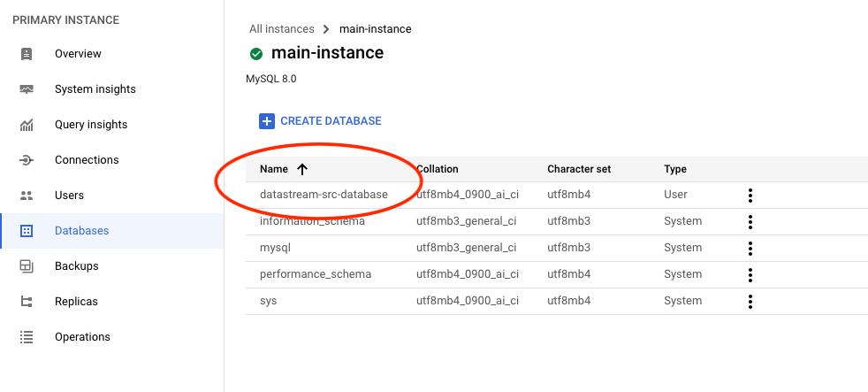Sort table by the Name column arrow
Screen dimensions: 868x392
302,169
